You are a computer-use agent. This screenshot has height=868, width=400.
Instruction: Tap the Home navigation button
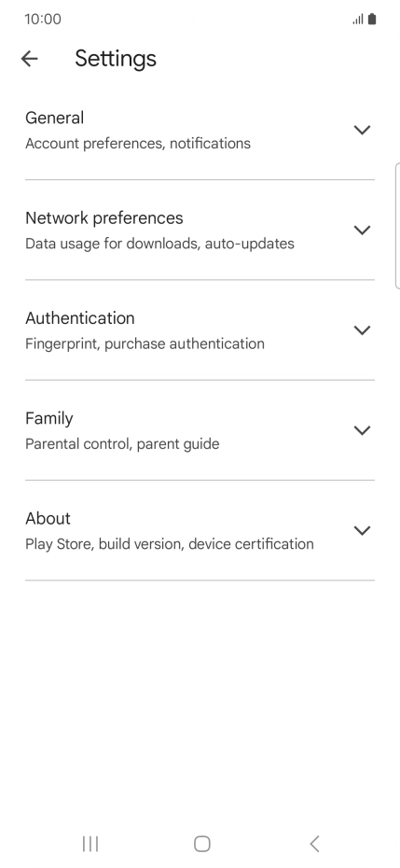click(x=202, y=844)
